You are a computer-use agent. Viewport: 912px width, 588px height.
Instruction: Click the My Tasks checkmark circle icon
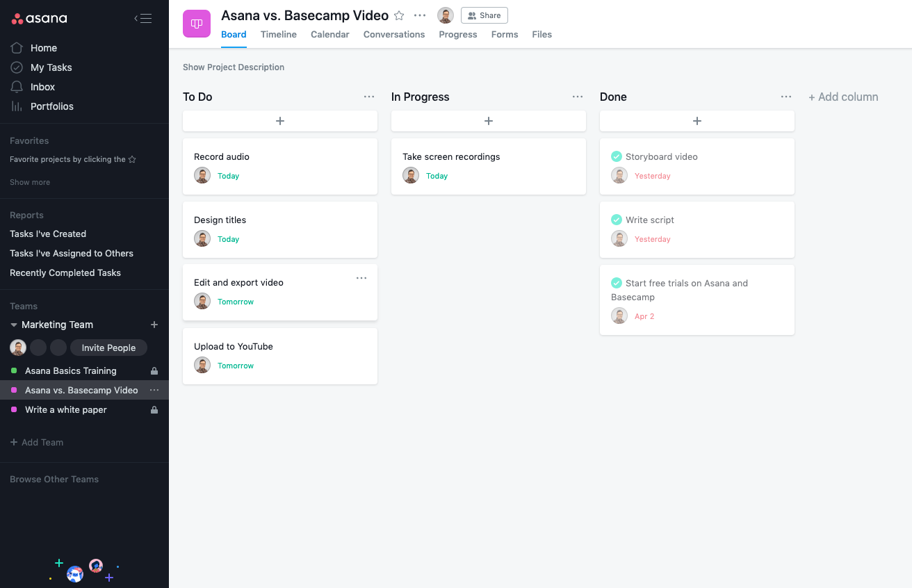tap(17, 67)
